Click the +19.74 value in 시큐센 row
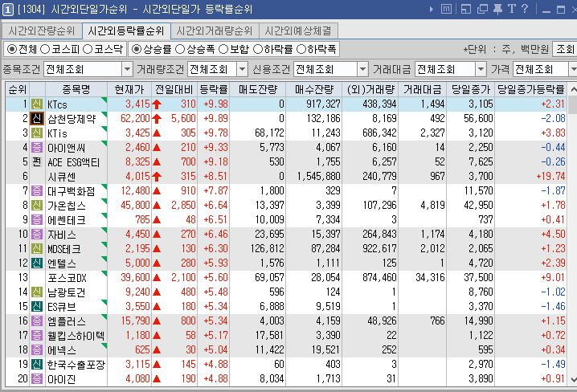Screen dimensions: 577x392 coord(550,177)
